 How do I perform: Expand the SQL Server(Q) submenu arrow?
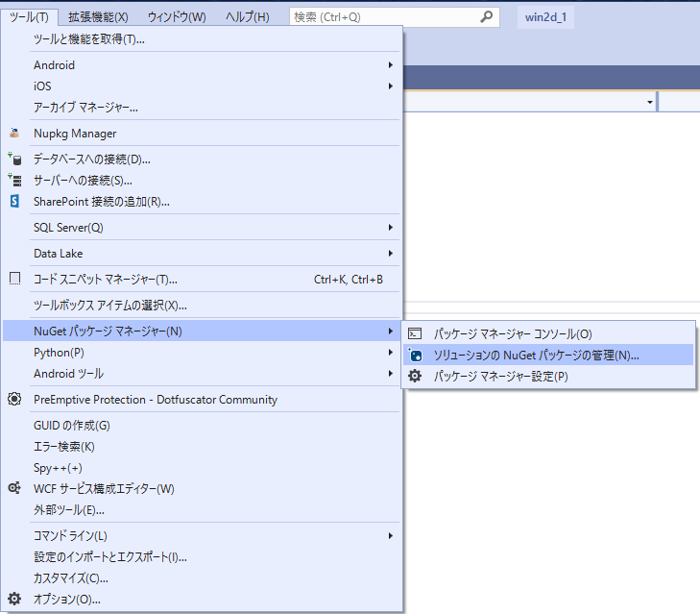tap(391, 228)
